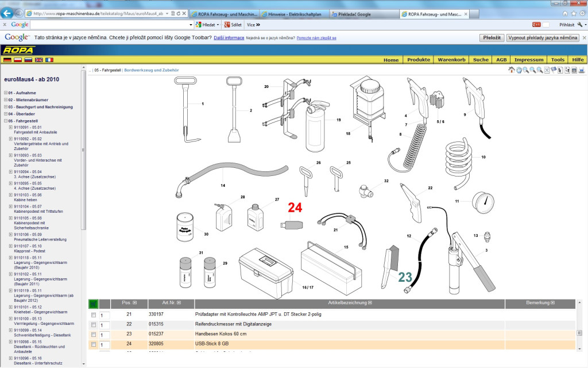Click Vypnout překlady jazyka němčina button
This screenshot has height=368, width=588.
click(543, 37)
